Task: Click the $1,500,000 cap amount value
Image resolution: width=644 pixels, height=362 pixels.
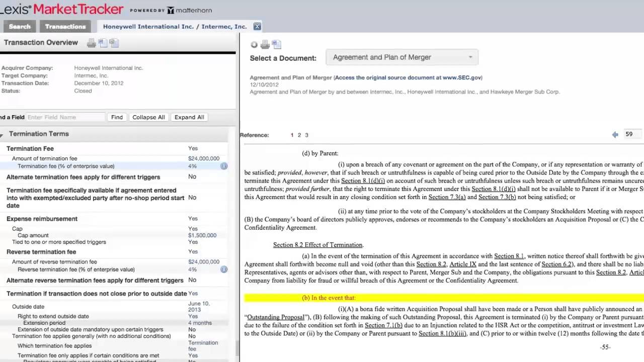Action: [x=202, y=235]
